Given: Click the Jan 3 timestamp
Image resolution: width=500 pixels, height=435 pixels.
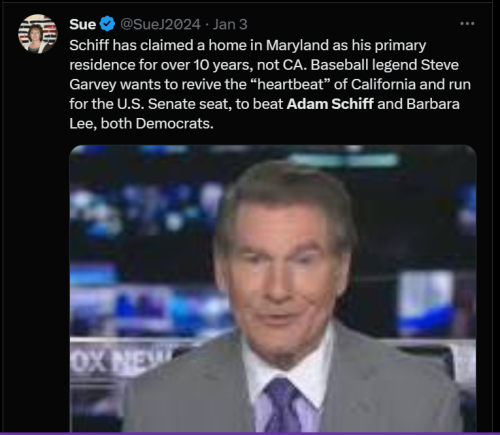Looking at the screenshot, I should click(x=230, y=24).
